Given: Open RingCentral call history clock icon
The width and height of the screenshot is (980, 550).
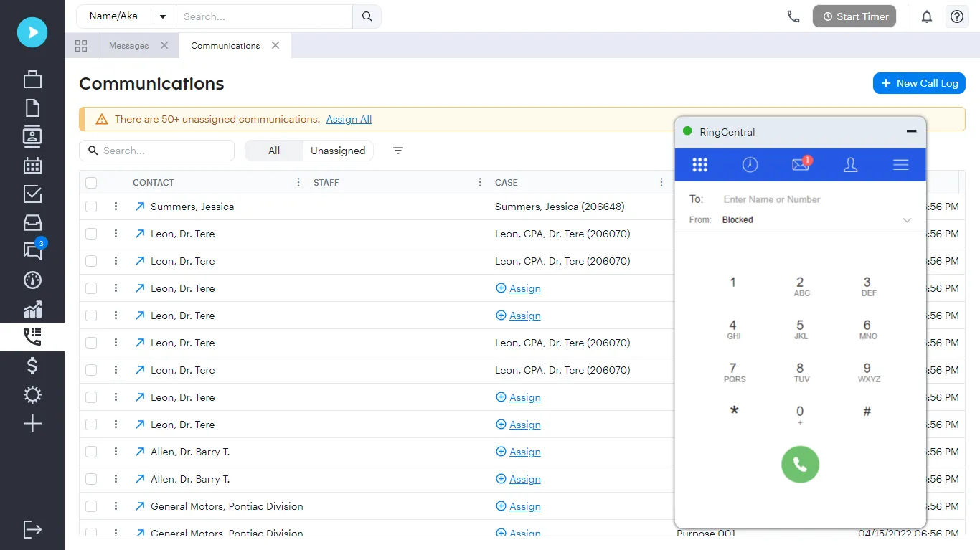Looking at the screenshot, I should coord(750,165).
